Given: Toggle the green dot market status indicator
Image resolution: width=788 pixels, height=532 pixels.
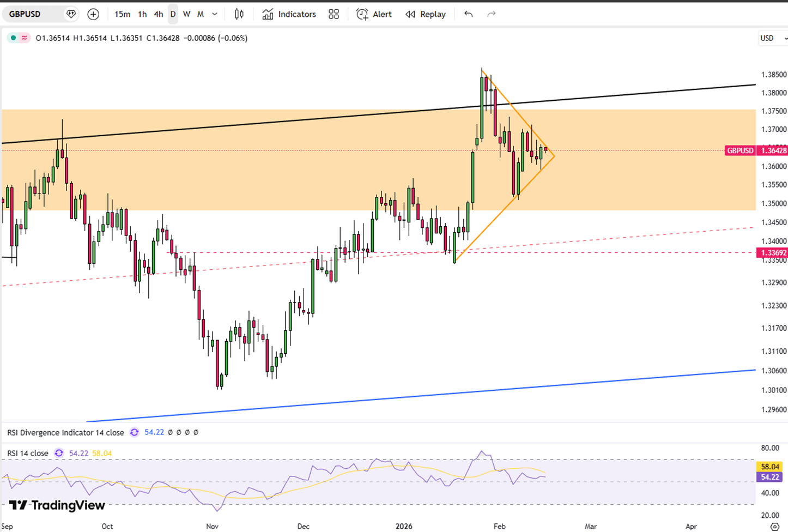Looking at the screenshot, I should [14, 38].
